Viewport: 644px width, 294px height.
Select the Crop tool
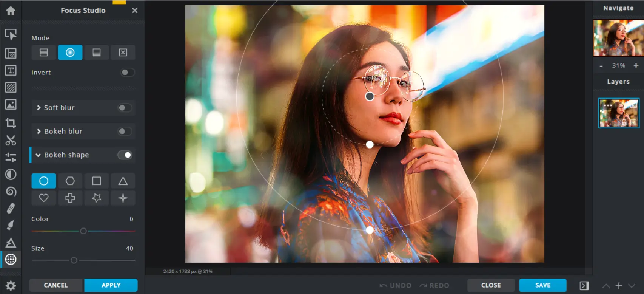pos(11,123)
